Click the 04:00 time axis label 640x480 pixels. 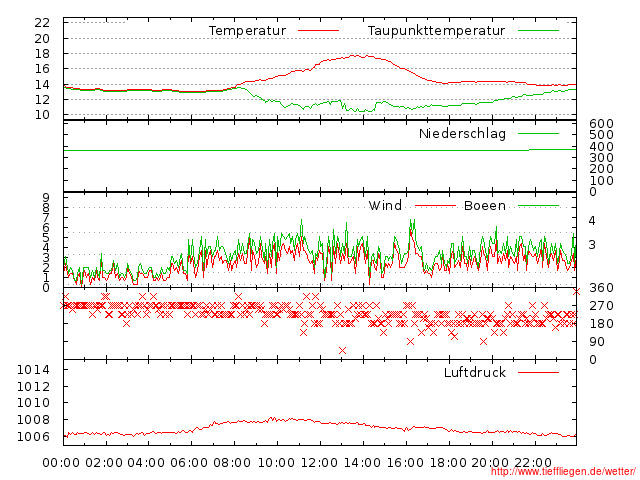coord(146,463)
